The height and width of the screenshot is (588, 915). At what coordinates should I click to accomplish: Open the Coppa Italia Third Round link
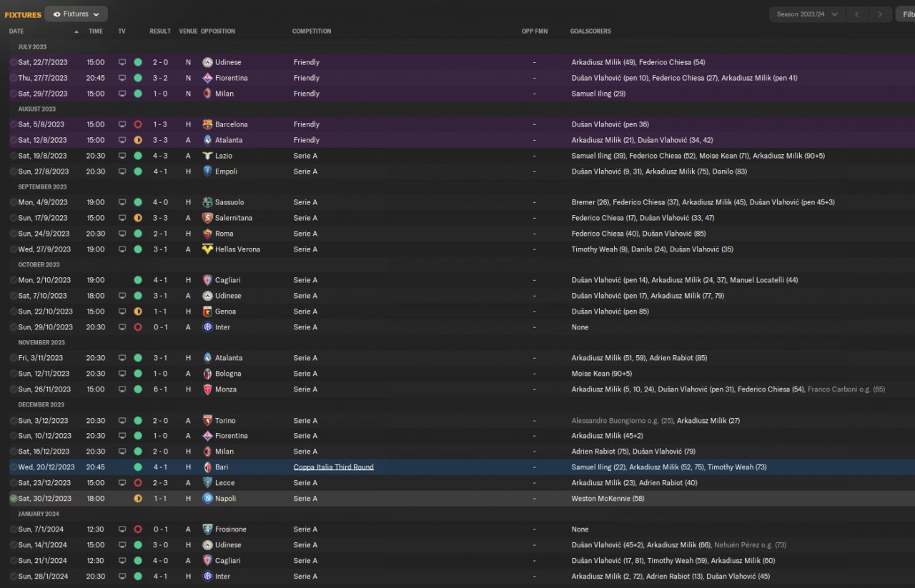click(333, 467)
